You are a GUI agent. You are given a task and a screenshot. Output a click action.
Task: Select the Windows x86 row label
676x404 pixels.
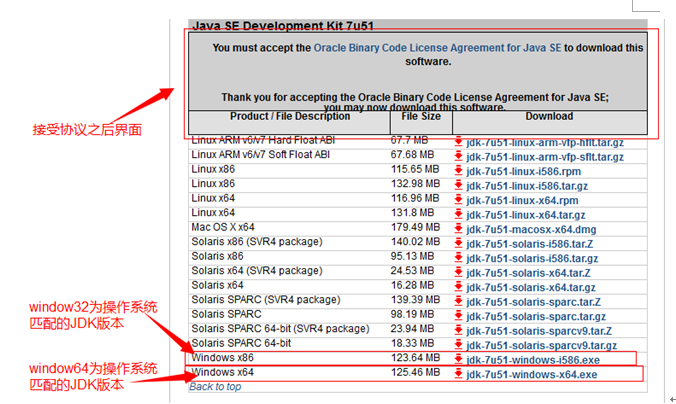click(222, 358)
